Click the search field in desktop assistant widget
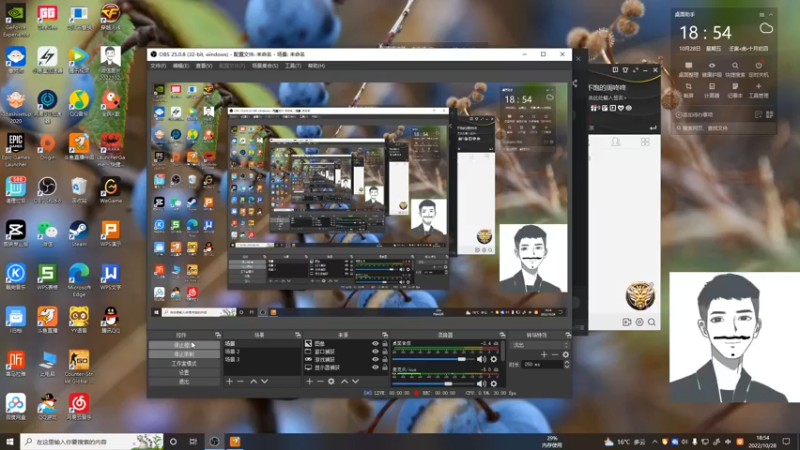Image resolution: width=800 pixels, height=450 pixels. tap(724, 128)
